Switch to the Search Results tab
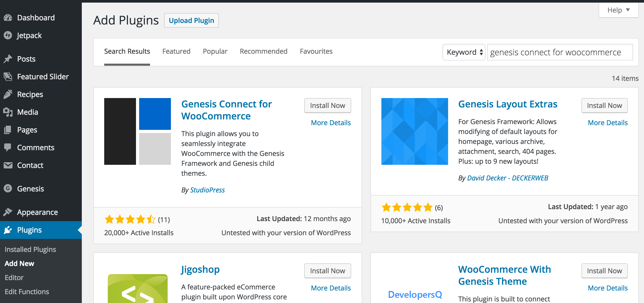Image resolution: width=644 pixels, height=303 pixels. click(x=127, y=51)
